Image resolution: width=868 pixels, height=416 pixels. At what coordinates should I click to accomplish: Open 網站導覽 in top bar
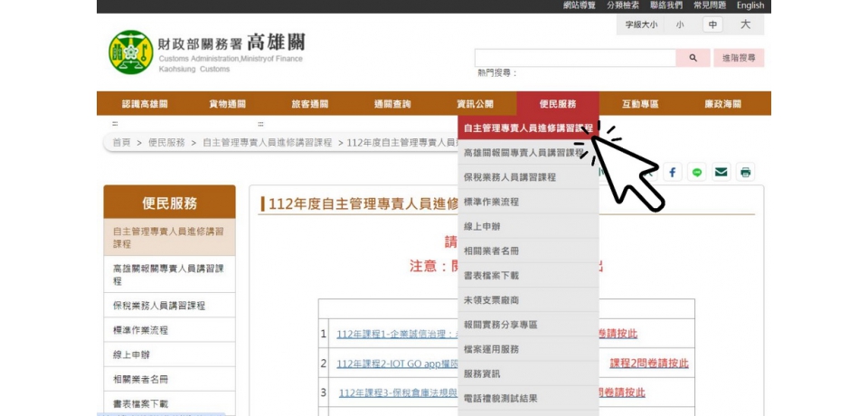[x=579, y=5]
